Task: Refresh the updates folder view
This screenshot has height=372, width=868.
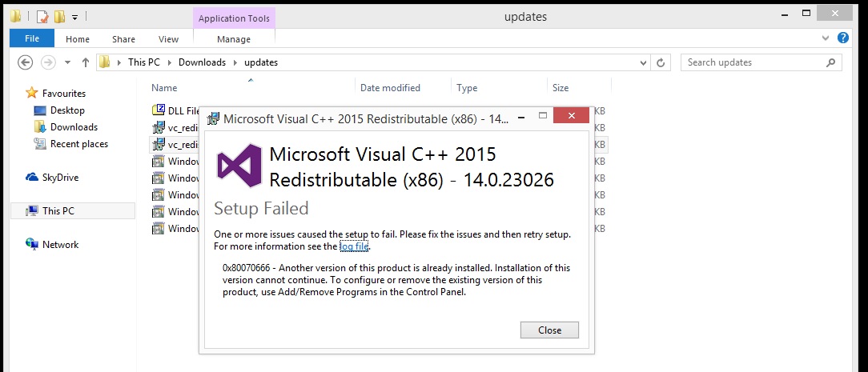Action: (x=661, y=62)
